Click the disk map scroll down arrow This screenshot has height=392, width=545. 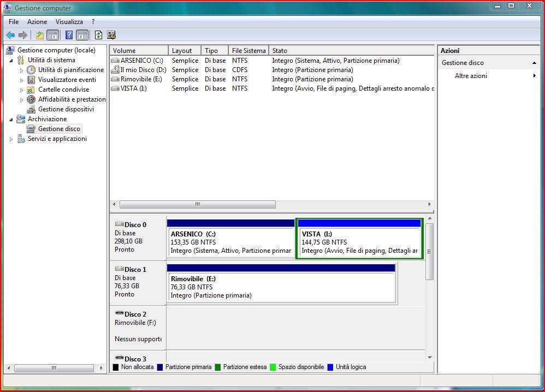click(430, 358)
